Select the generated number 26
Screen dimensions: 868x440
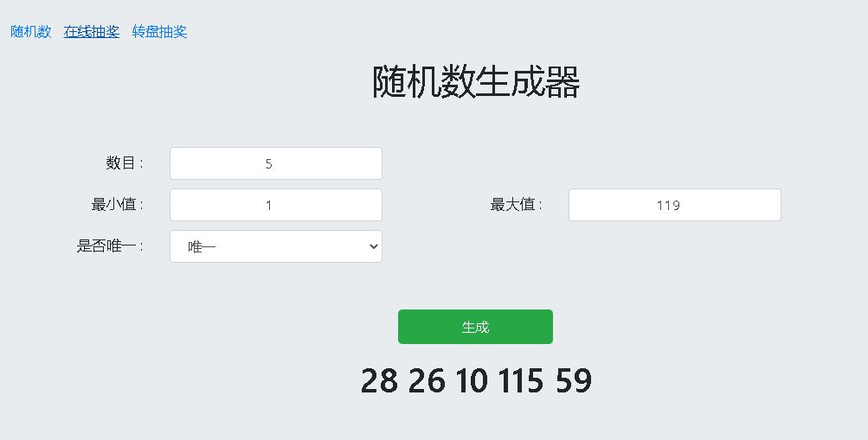click(x=427, y=380)
